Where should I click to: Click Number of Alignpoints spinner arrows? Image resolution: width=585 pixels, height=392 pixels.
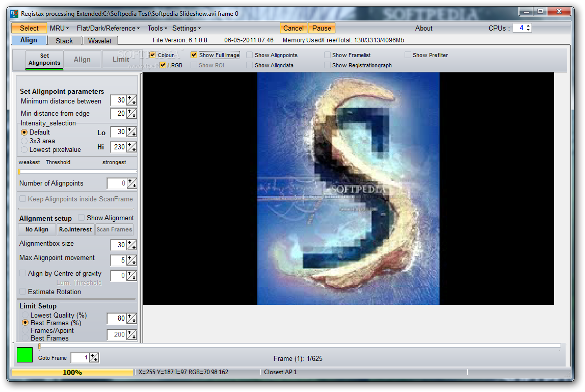tap(131, 184)
